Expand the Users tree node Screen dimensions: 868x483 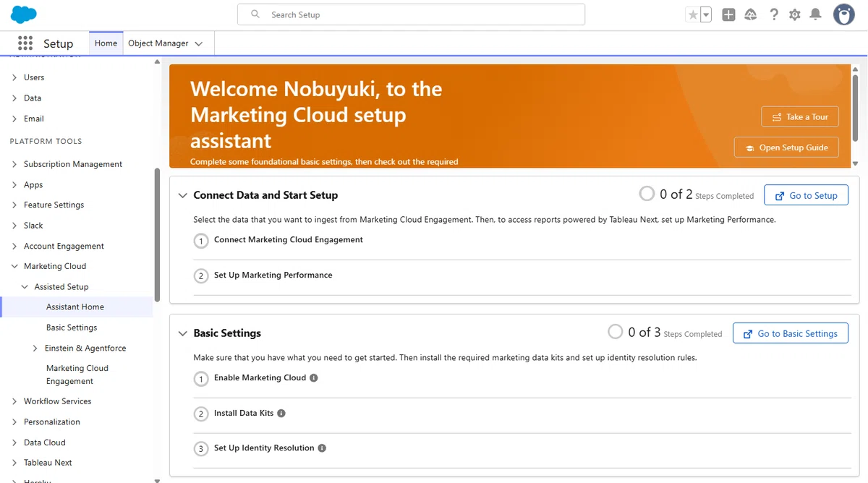14,77
